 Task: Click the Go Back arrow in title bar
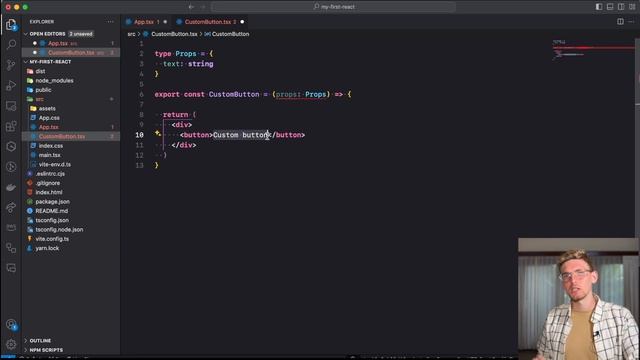(191, 7)
